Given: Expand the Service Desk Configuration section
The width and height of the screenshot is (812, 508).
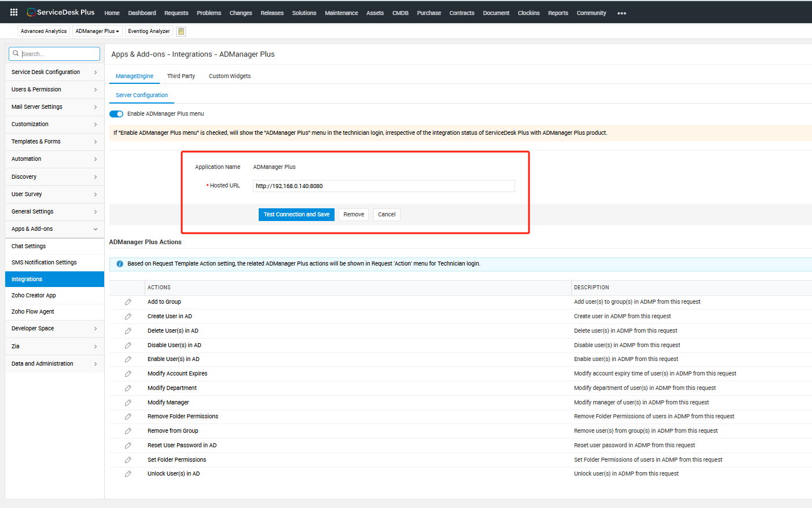Looking at the screenshot, I should [x=54, y=72].
